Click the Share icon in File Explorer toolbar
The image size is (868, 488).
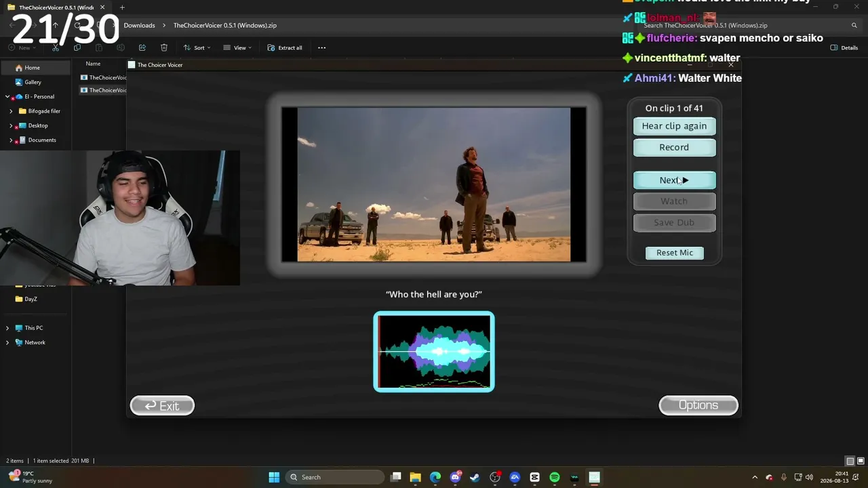coord(142,47)
